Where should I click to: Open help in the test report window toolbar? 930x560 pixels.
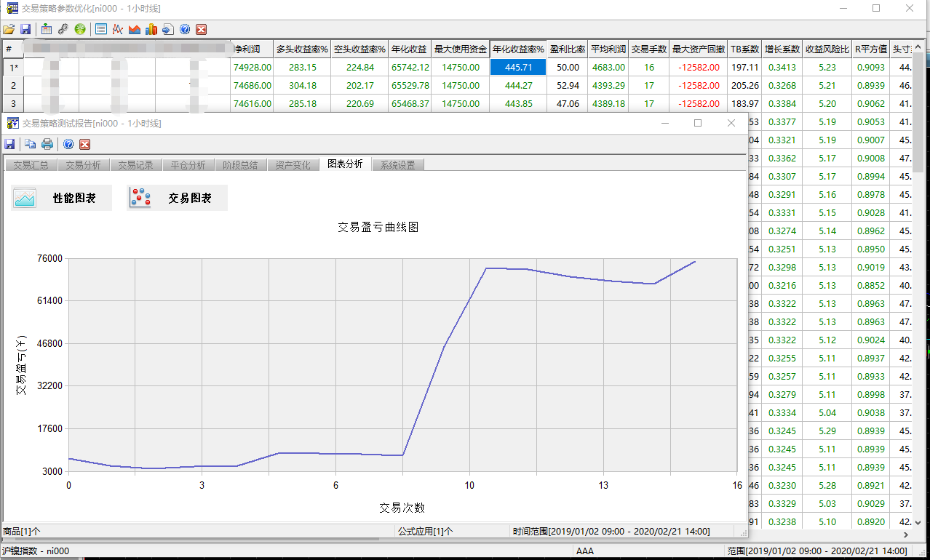coord(68,144)
